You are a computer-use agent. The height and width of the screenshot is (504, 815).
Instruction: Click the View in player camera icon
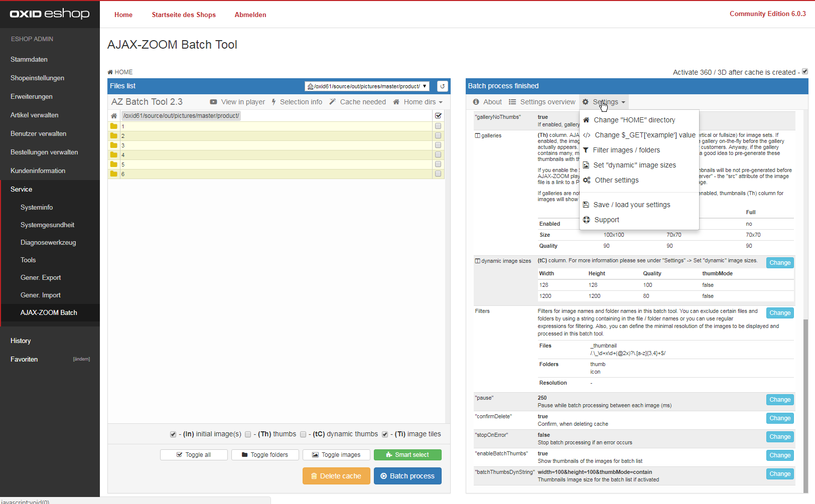[213, 102]
